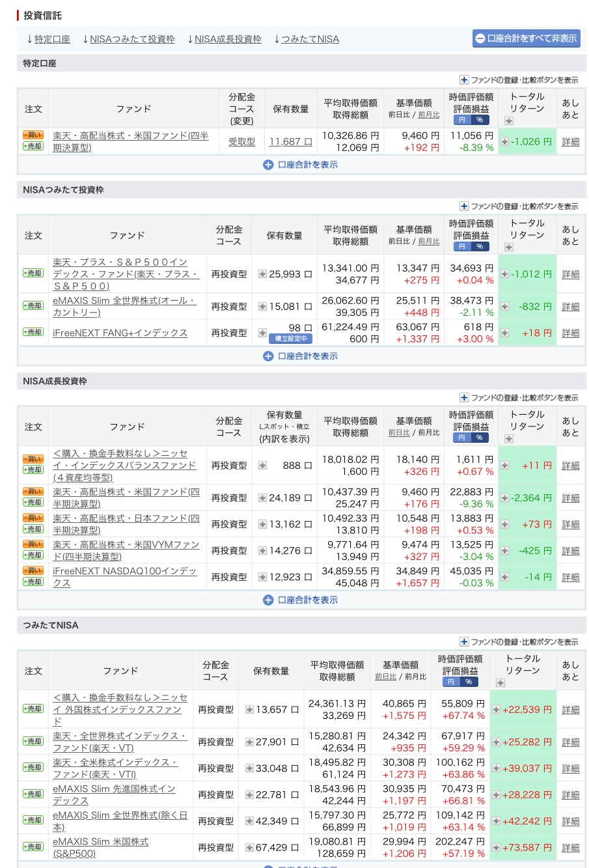Click 買い icon for iFreeNEXT NASDAQ100インデックス
The height and width of the screenshot is (868, 589).
click(33, 571)
